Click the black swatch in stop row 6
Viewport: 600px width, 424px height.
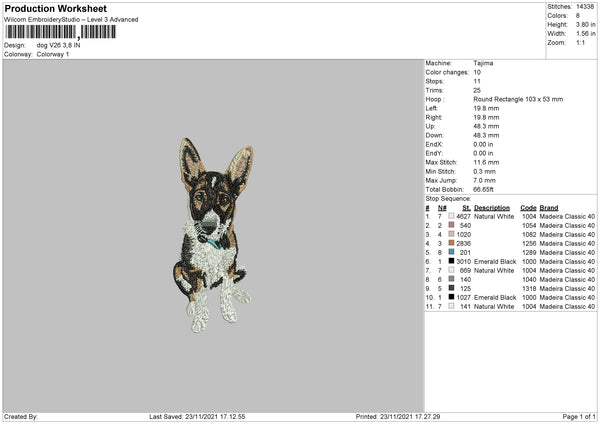pos(452,261)
